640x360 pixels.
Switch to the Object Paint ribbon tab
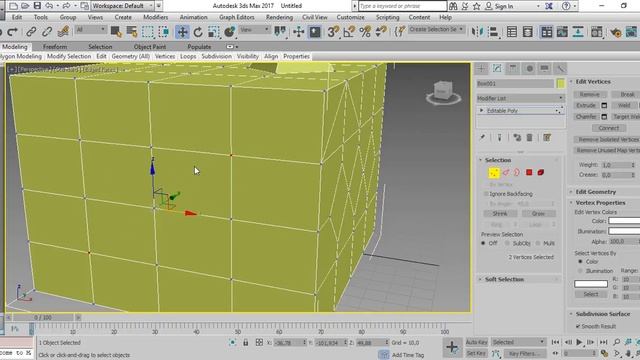click(150, 47)
